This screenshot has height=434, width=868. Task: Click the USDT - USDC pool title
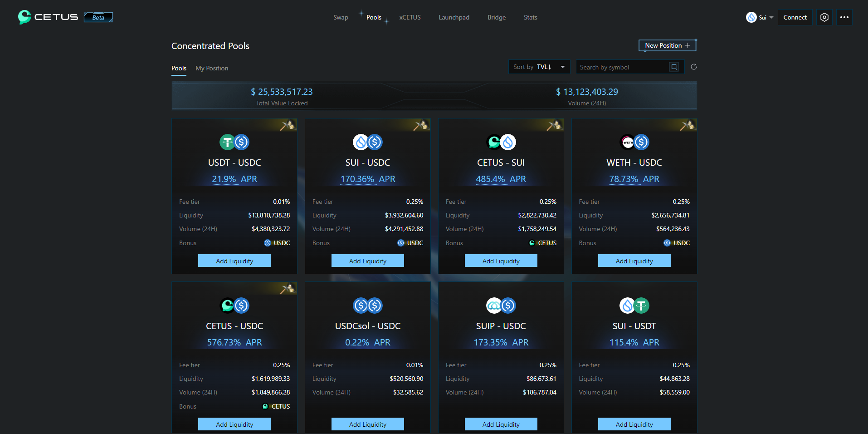(x=234, y=163)
